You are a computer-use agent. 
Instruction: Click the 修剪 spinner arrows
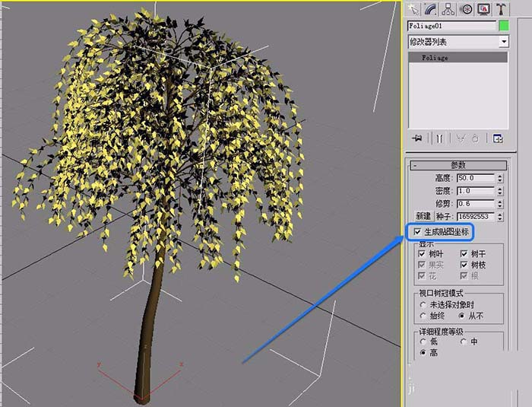click(x=500, y=204)
